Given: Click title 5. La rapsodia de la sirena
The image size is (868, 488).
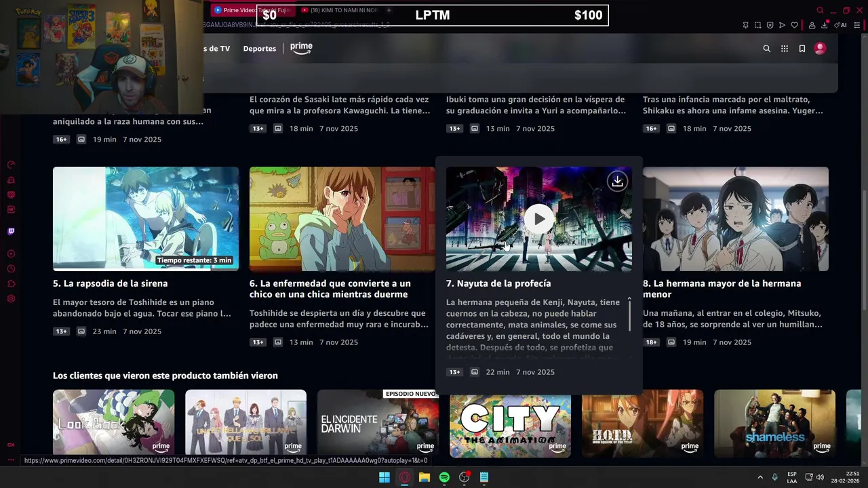Looking at the screenshot, I should [x=111, y=283].
